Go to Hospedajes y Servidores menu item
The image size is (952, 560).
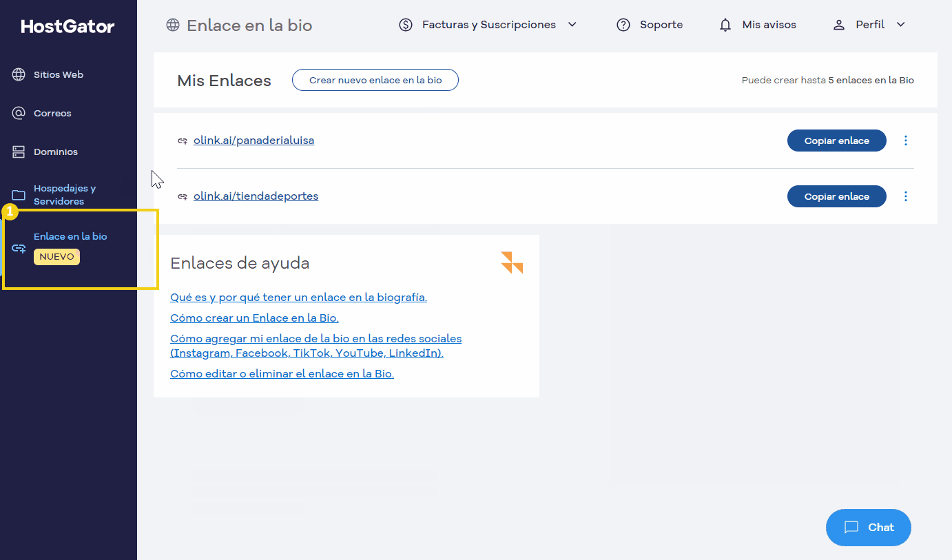coord(65,195)
